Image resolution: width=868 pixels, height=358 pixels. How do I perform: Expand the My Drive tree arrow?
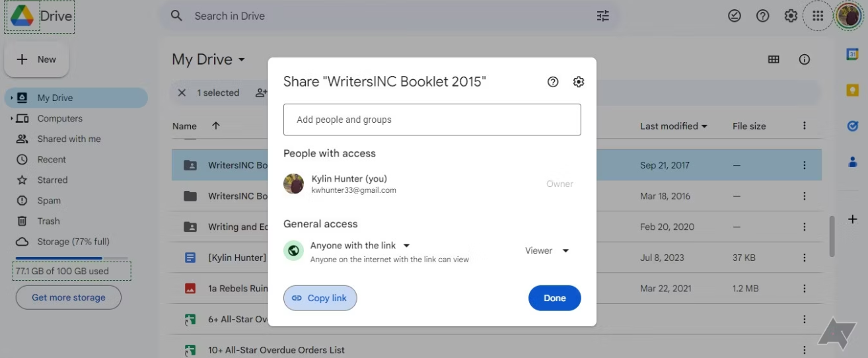click(x=11, y=98)
